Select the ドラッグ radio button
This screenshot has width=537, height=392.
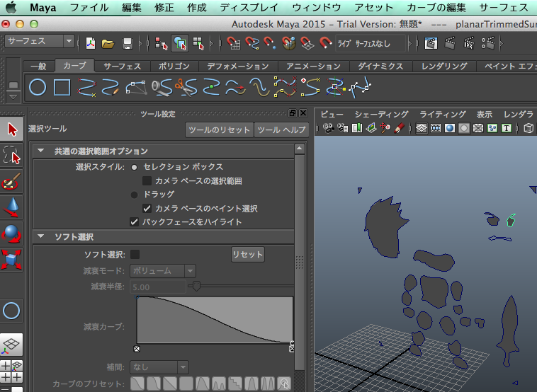click(135, 195)
